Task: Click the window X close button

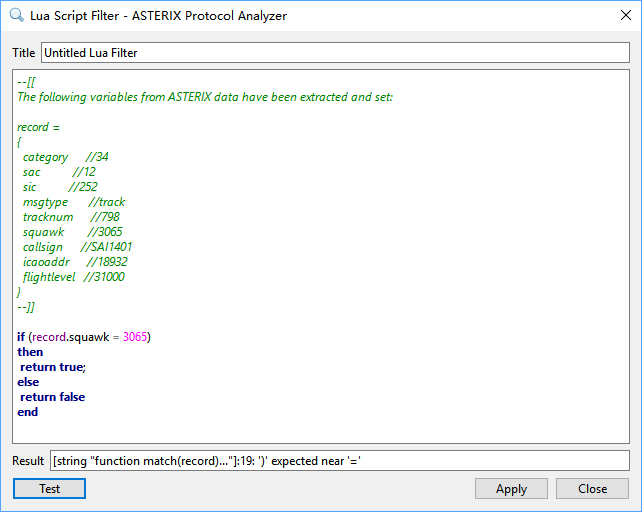Action: point(626,16)
